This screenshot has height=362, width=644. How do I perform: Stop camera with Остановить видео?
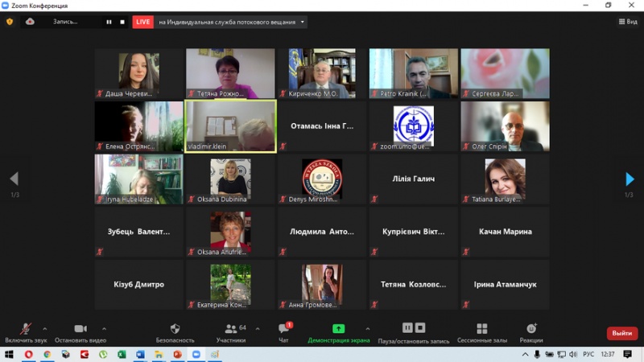pos(80,329)
